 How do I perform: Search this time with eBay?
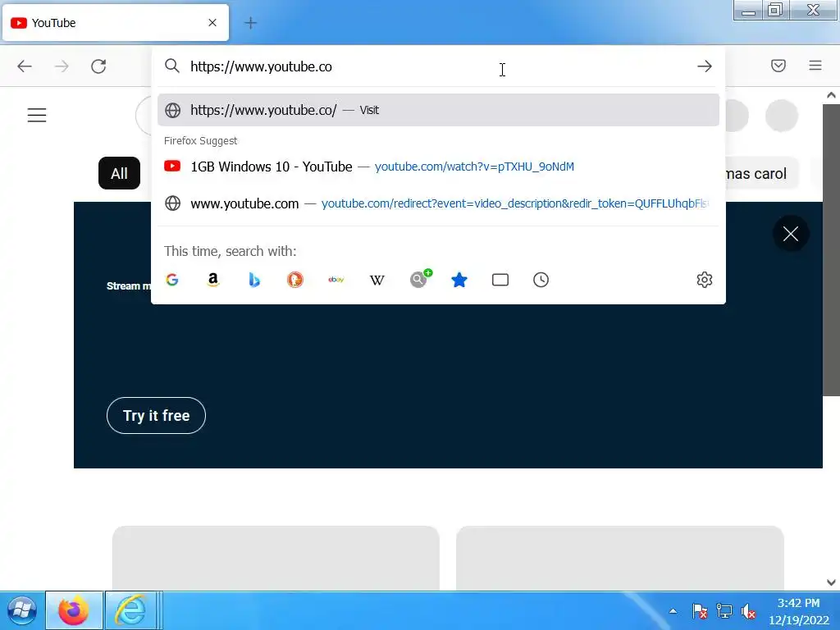[x=336, y=280]
